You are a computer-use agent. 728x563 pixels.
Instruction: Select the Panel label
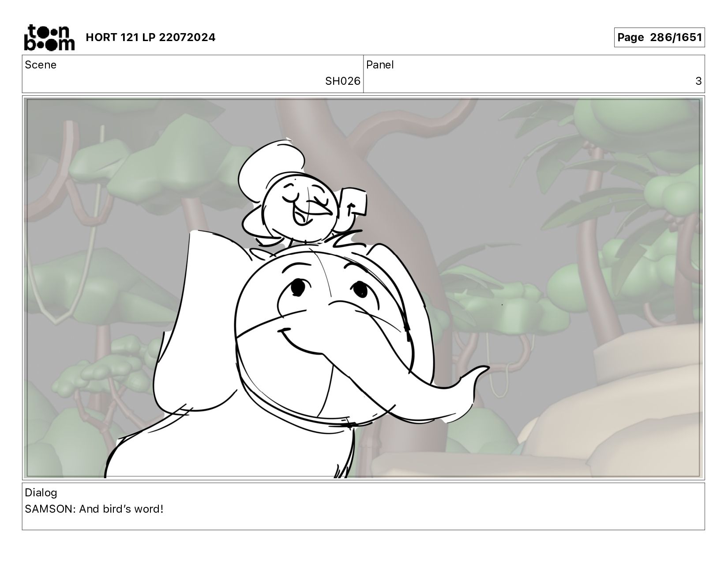tap(380, 65)
